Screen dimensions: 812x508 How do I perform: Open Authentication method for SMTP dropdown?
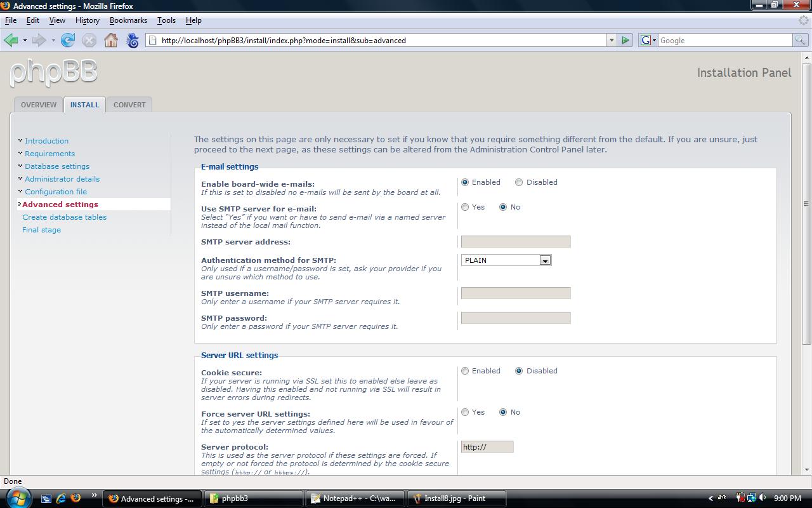544,260
